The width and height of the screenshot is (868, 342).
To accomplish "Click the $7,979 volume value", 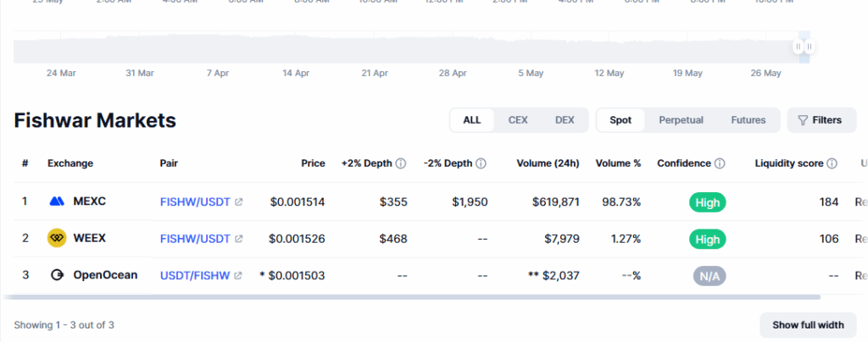I will click(562, 240).
